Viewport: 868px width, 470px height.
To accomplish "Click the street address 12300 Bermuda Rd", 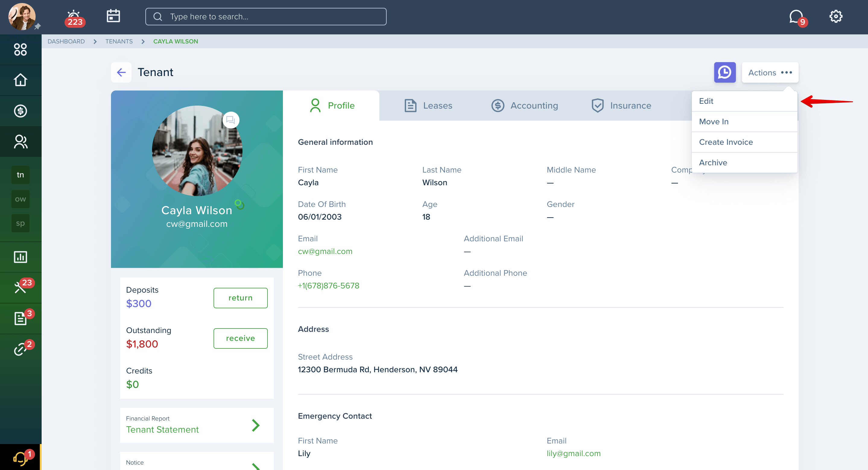I will pos(377,370).
